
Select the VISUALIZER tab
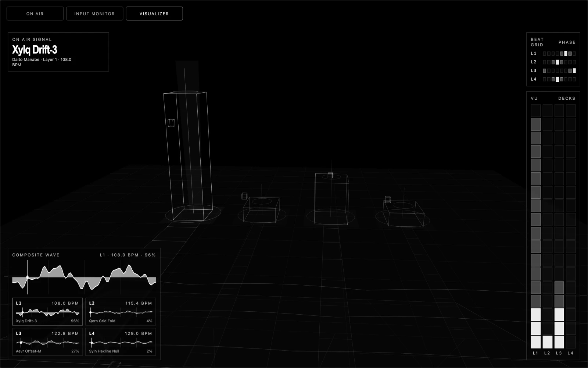(154, 13)
